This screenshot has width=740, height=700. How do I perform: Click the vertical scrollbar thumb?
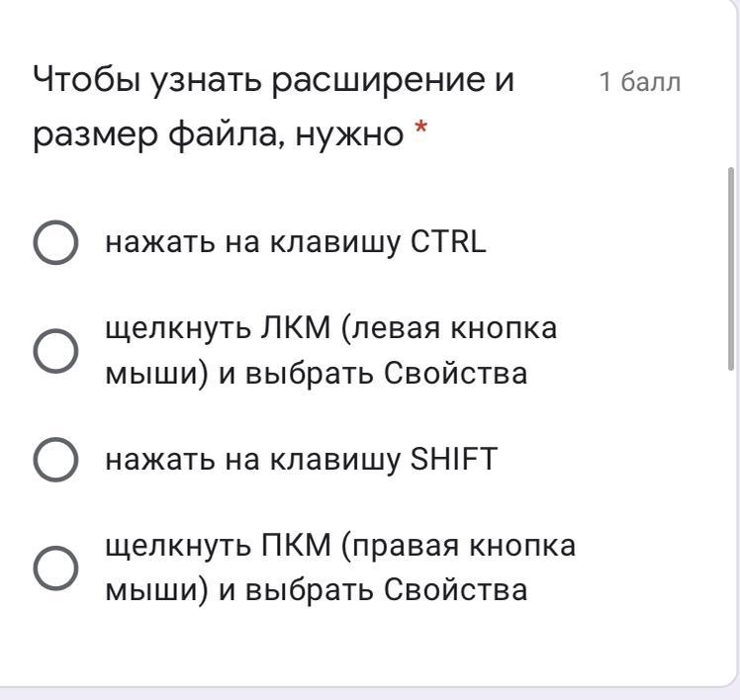tap(731, 268)
